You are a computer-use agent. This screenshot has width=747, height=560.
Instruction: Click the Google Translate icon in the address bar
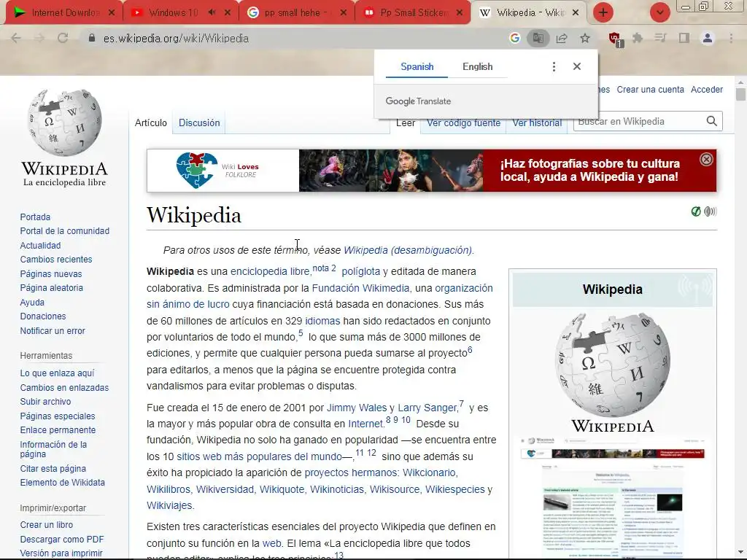[538, 38]
